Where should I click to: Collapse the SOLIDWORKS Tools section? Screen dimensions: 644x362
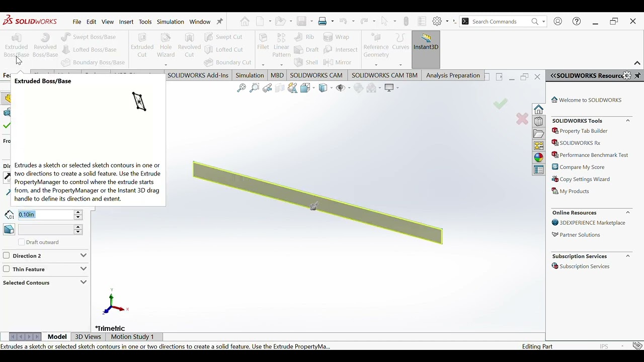[628, 121]
